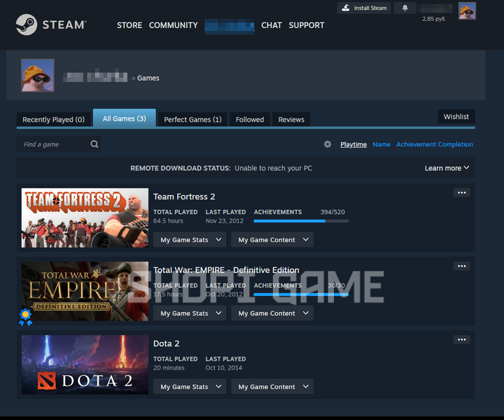504x420 pixels.
Task: Click the wallet balance 2,85 руб.
Action: click(434, 19)
